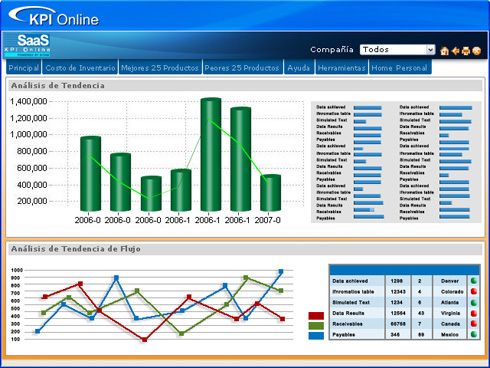Click the Denver cell
Screen dimensions: 490x368
(450, 281)
